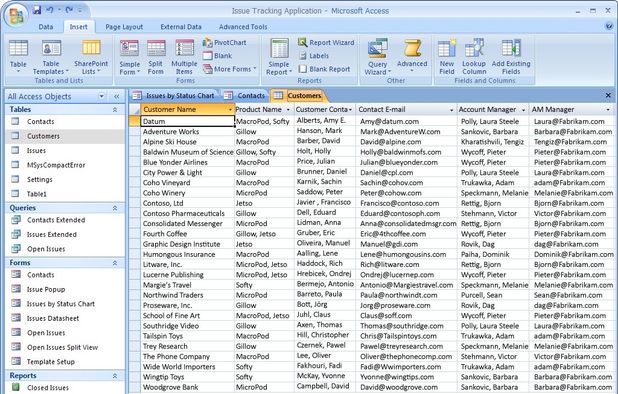Open Contacts Extended query
618x394 pixels.
point(56,220)
